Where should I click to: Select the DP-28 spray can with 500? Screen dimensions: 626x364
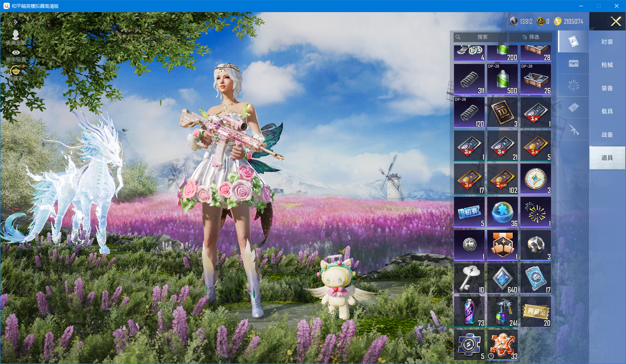pyautogui.click(x=503, y=79)
